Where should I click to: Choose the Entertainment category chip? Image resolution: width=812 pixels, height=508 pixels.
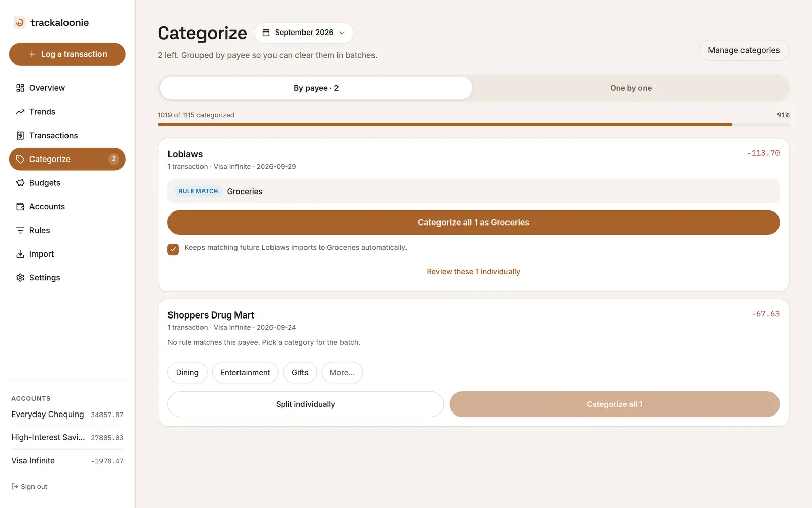[x=245, y=372]
